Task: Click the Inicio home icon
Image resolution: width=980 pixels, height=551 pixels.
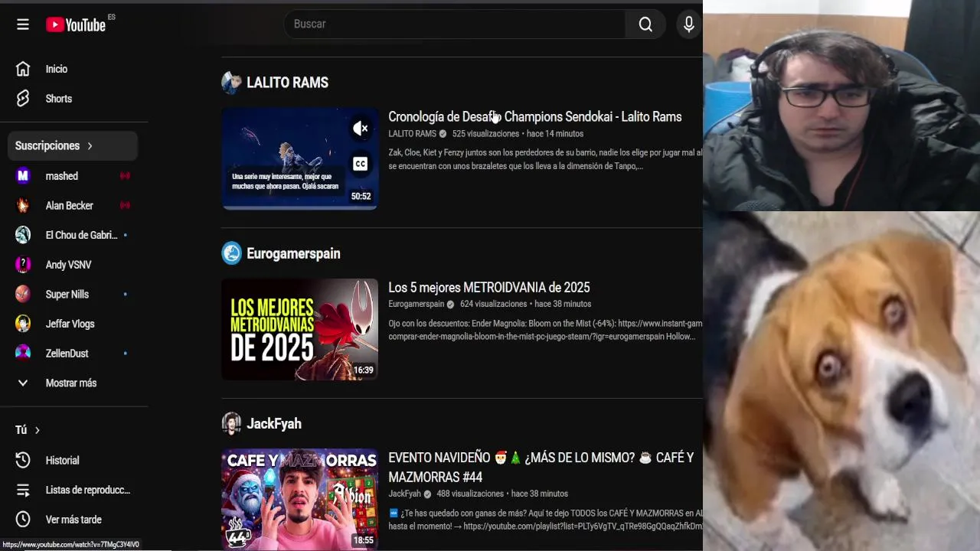Action: point(23,69)
